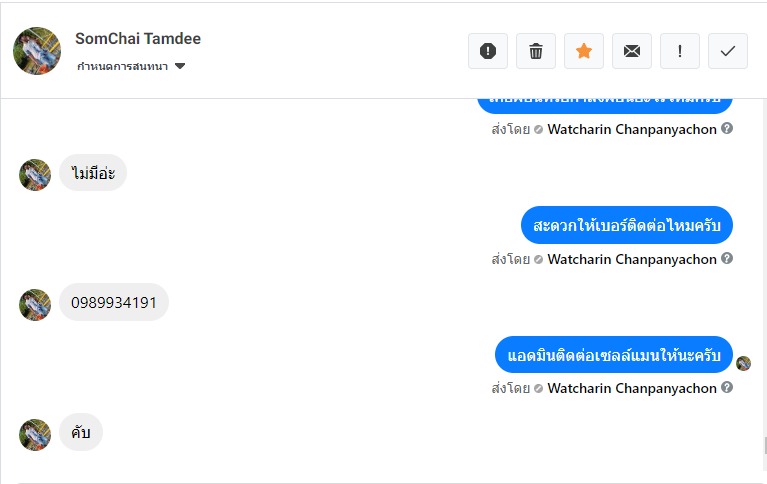Delete conversation with the trash icon
Viewport: 767px width, 484px height.
tap(536, 51)
